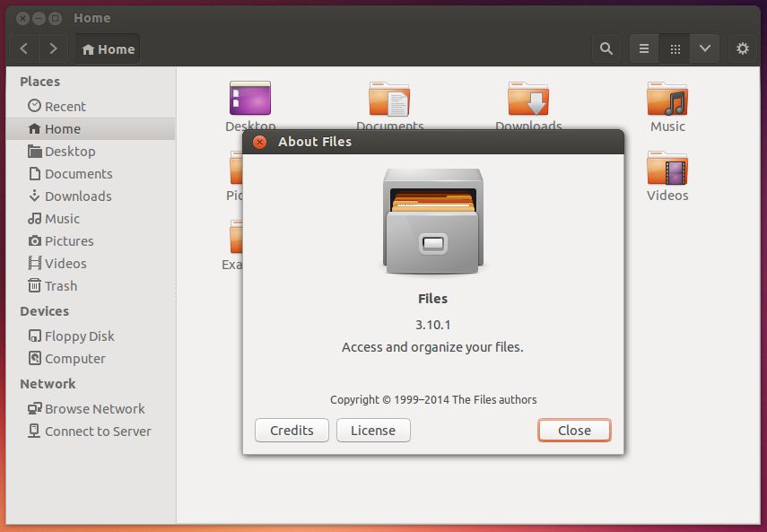
Task: Click the file cabinet Files logo
Action: coord(433,221)
